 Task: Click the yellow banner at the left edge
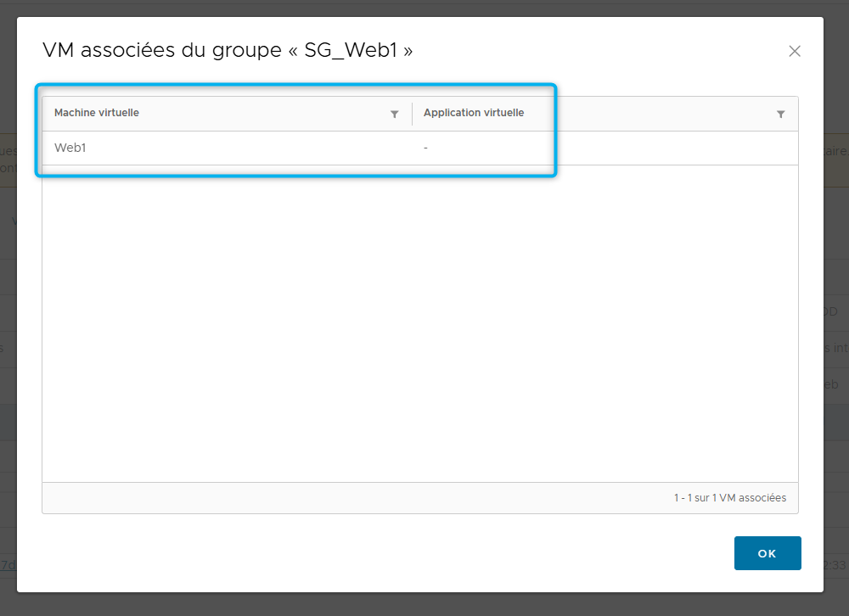[x=8, y=160]
